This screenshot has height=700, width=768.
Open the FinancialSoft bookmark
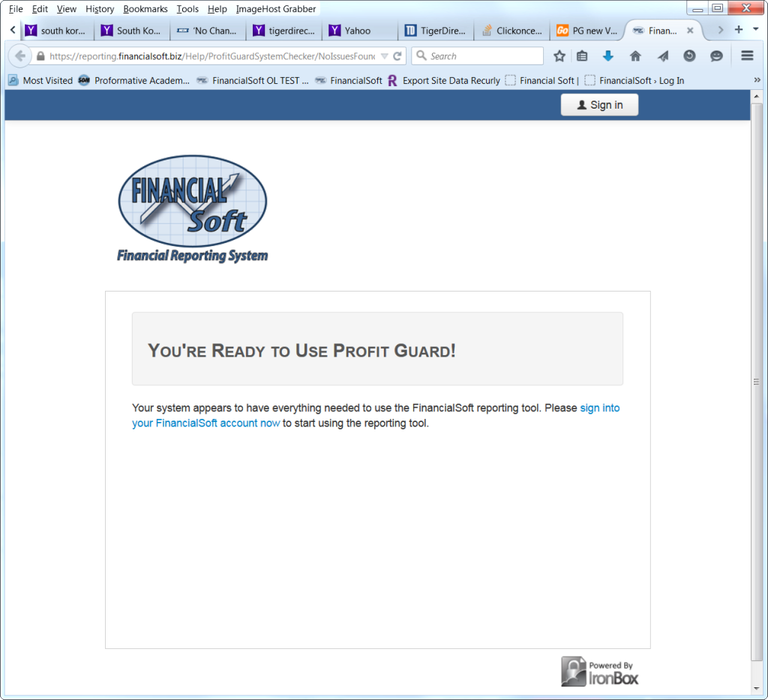click(x=348, y=80)
